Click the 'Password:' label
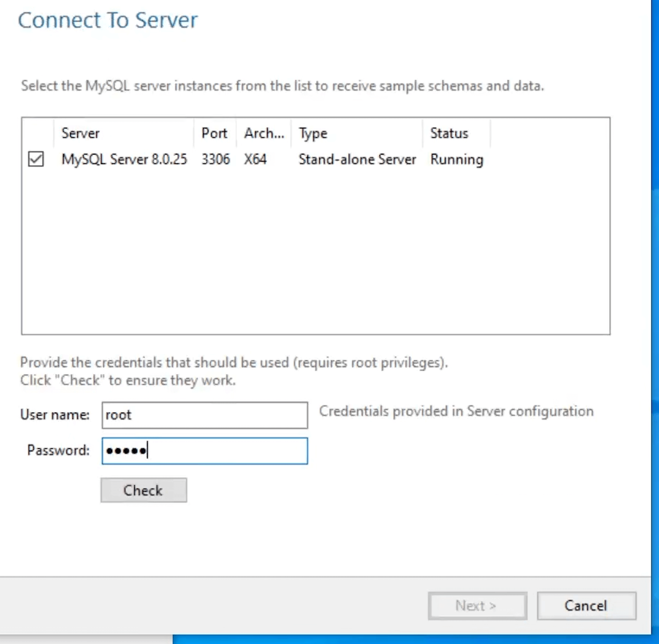 pos(58,451)
